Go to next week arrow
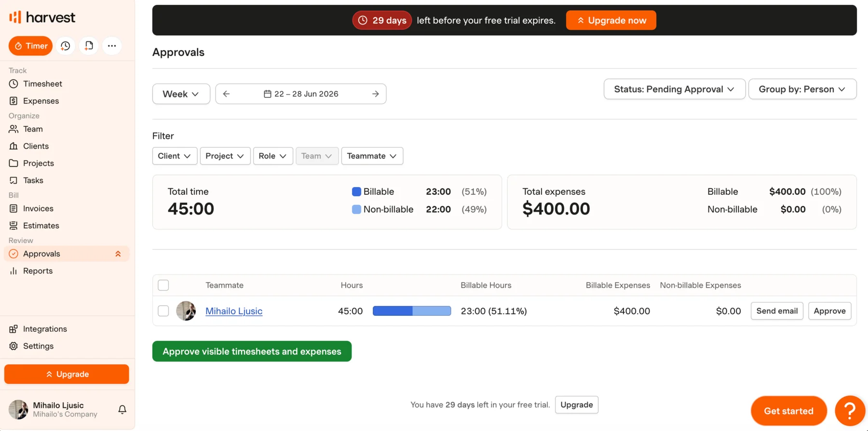The image size is (868, 431). (x=375, y=94)
